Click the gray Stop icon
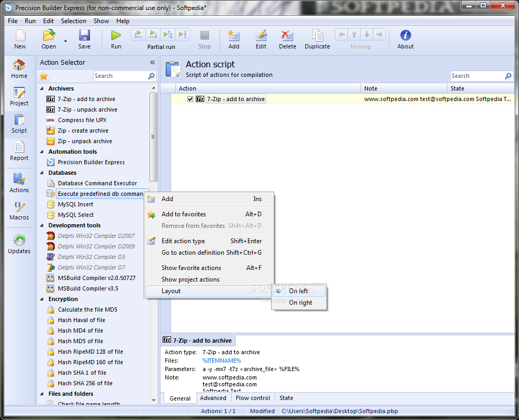This screenshot has width=519, height=420. click(x=205, y=35)
